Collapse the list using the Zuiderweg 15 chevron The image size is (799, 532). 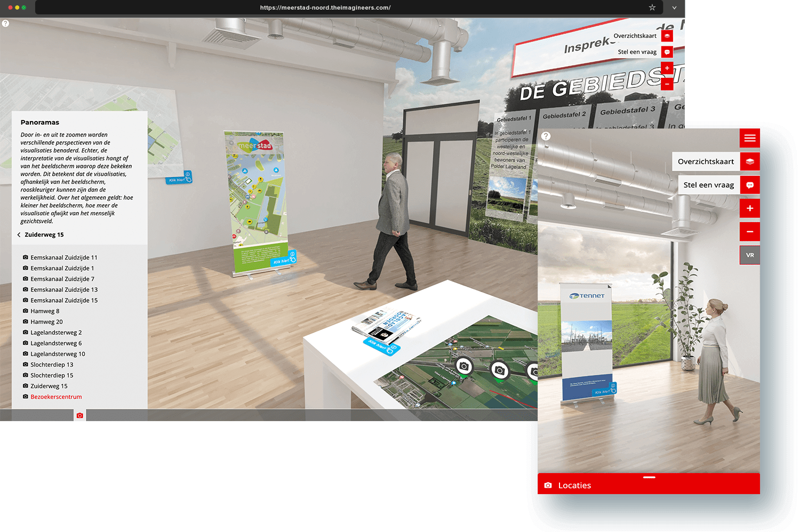(20, 235)
